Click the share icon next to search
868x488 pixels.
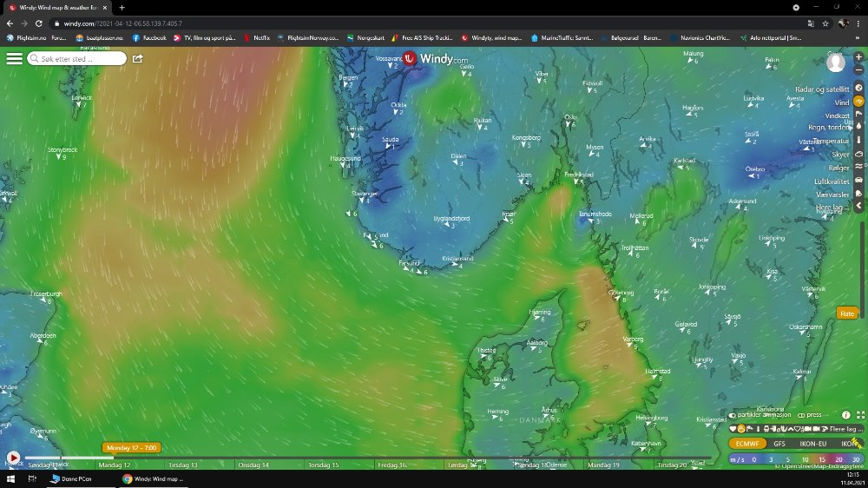pyautogui.click(x=137, y=58)
